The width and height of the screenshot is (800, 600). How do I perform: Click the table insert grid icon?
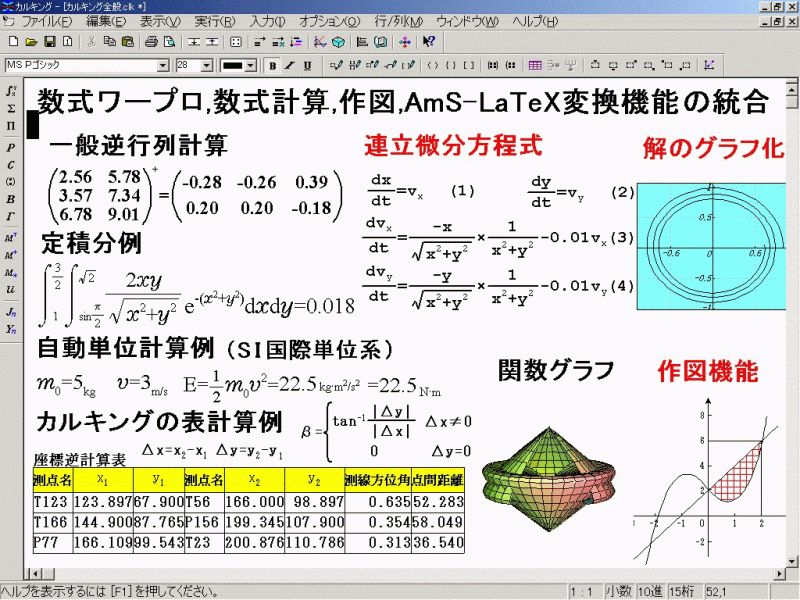pyautogui.click(x=535, y=66)
